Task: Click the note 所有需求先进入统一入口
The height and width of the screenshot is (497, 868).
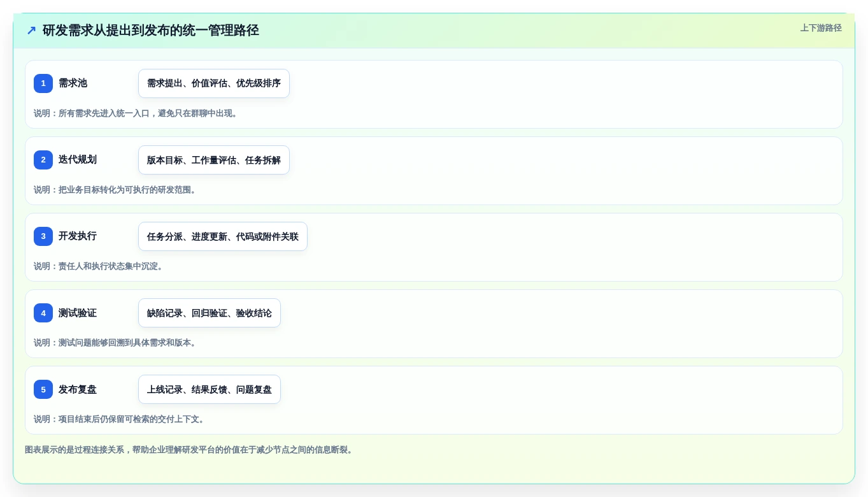Action: (137, 113)
